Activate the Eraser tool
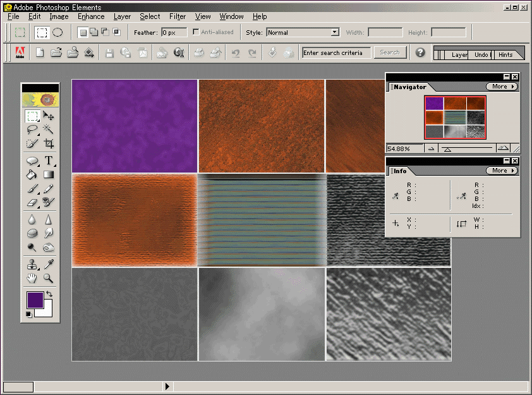The image size is (532, 395). click(32, 202)
